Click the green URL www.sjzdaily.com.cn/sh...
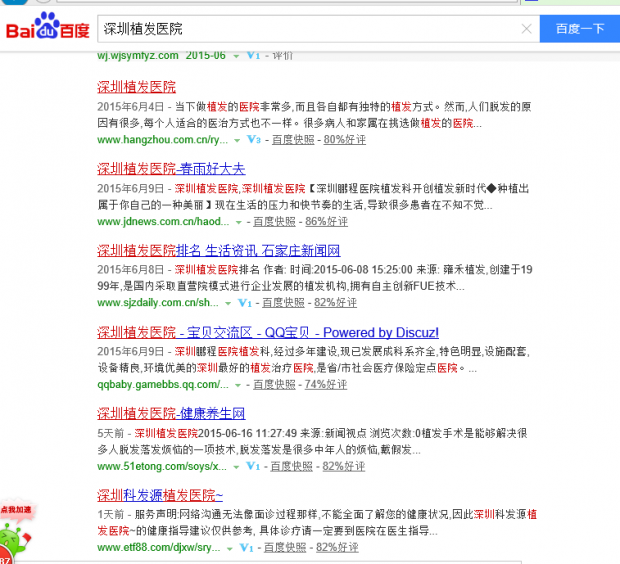The width and height of the screenshot is (620, 564). click(158, 303)
